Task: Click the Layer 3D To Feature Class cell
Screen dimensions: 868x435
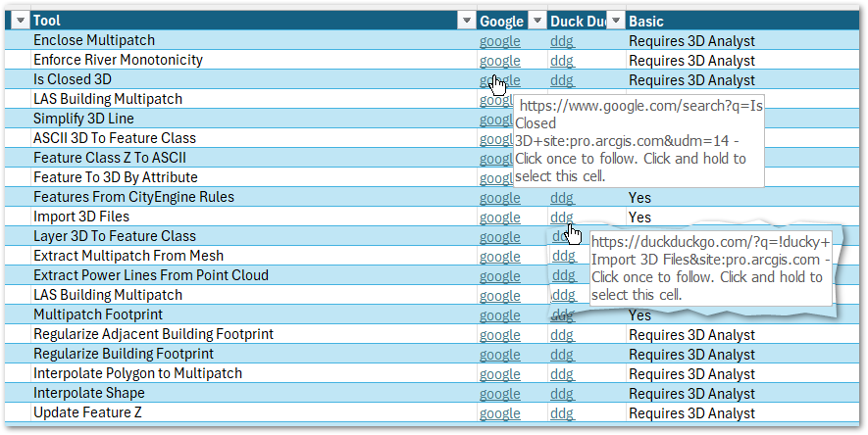Action: 115,237
